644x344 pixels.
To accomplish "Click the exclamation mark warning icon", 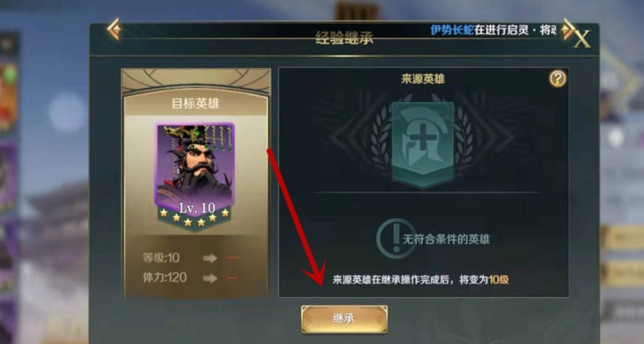I will tap(396, 238).
